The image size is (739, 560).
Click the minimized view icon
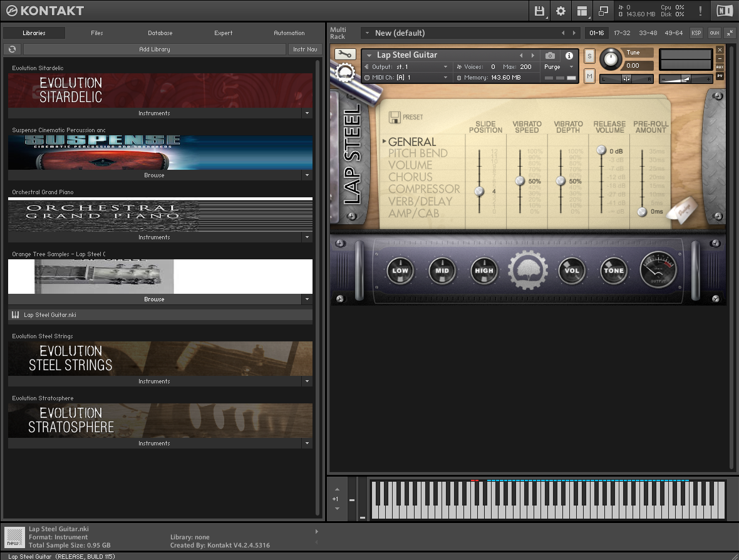click(x=603, y=11)
